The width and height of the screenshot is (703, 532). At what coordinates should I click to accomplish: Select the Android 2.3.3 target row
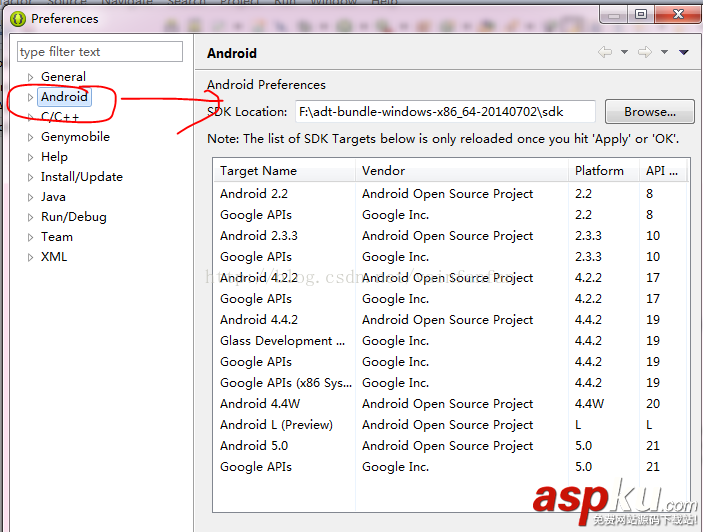pos(451,236)
